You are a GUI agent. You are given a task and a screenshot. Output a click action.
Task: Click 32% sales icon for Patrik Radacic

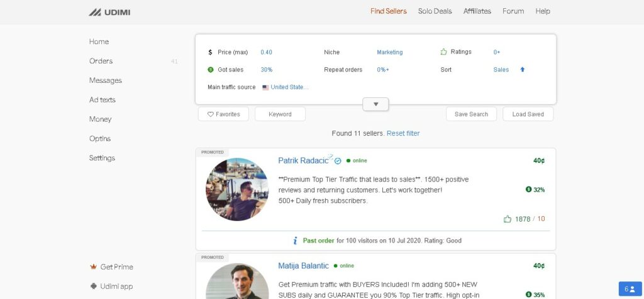coord(528,190)
